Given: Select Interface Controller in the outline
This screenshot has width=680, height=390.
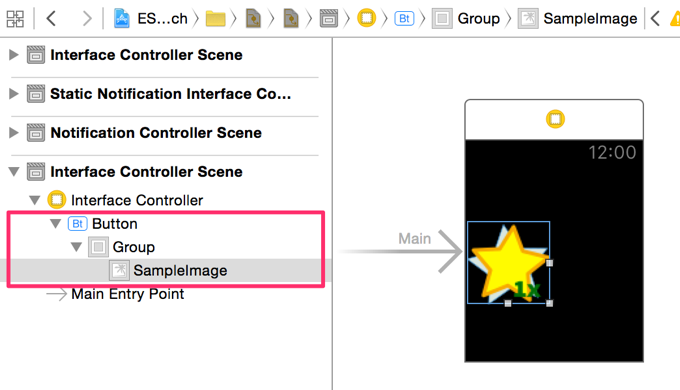Looking at the screenshot, I should point(137,200).
